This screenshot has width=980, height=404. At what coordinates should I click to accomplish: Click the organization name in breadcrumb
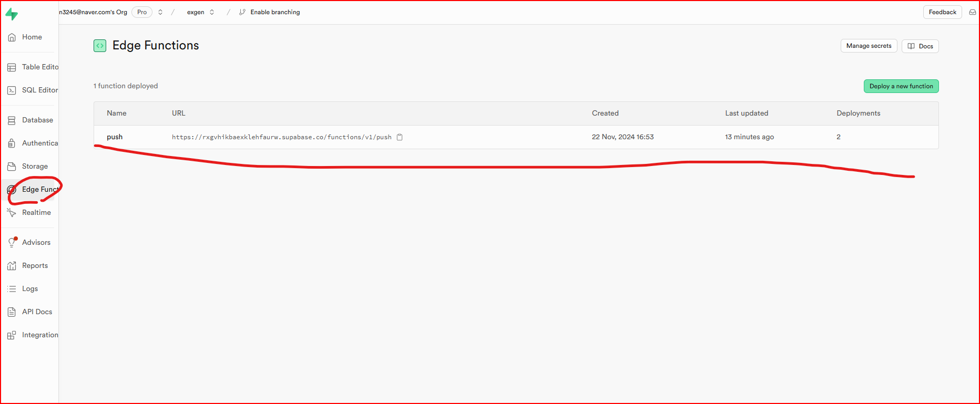pos(93,12)
